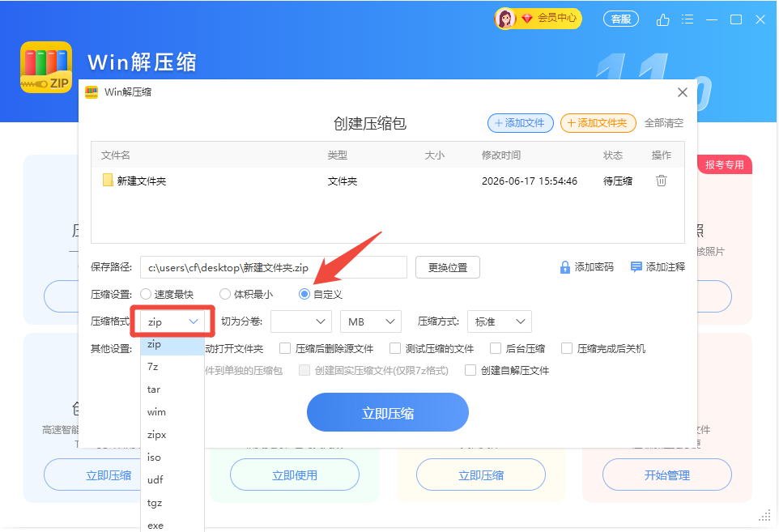Enable 压缩后删除源文件 checkbox

(x=285, y=348)
